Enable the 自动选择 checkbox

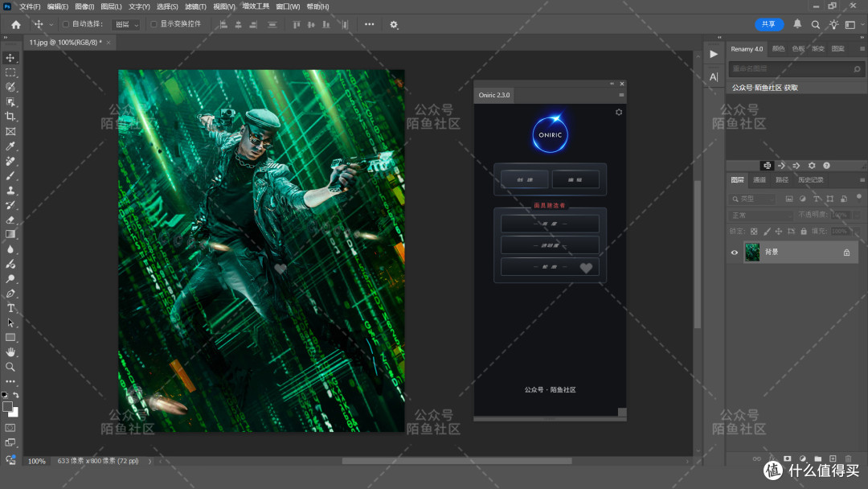tap(66, 24)
